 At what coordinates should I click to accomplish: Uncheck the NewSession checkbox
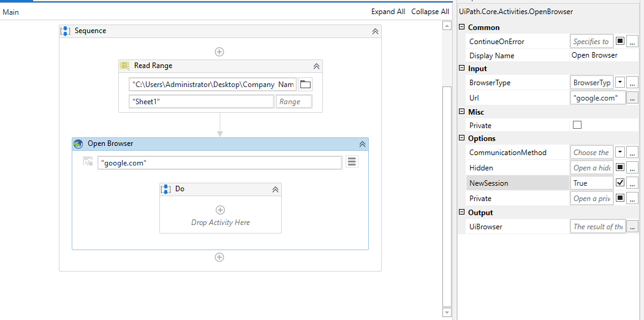point(620,183)
